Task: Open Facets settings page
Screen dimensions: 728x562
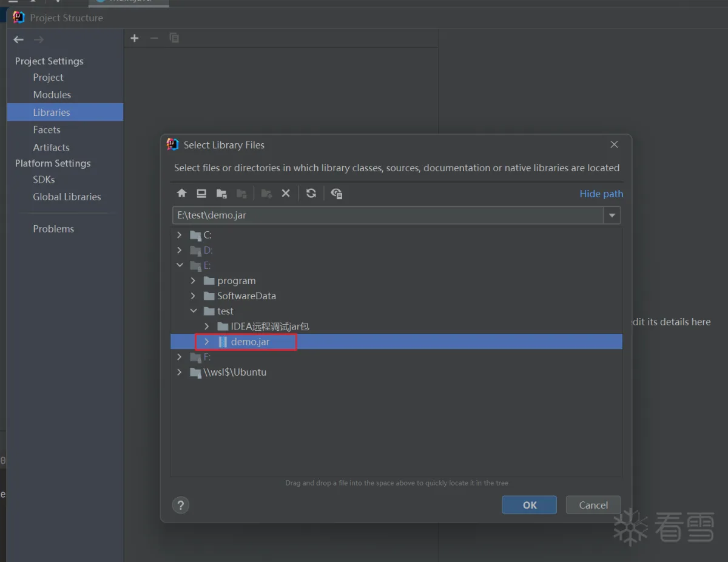Action: (47, 130)
